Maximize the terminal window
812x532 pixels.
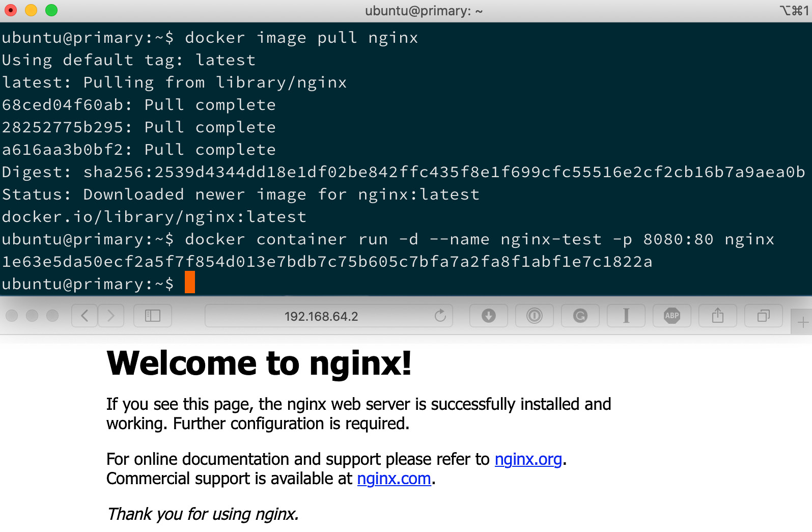pos(51,10)
